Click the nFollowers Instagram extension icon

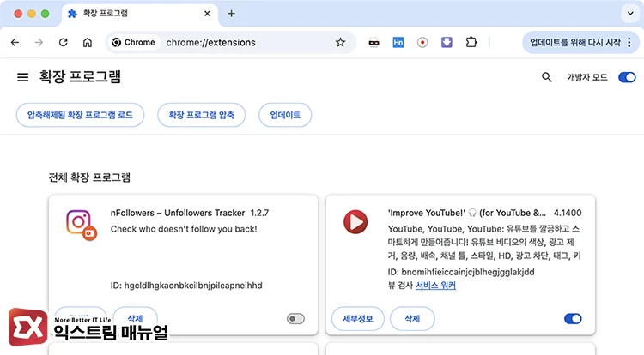pos(82,225)
